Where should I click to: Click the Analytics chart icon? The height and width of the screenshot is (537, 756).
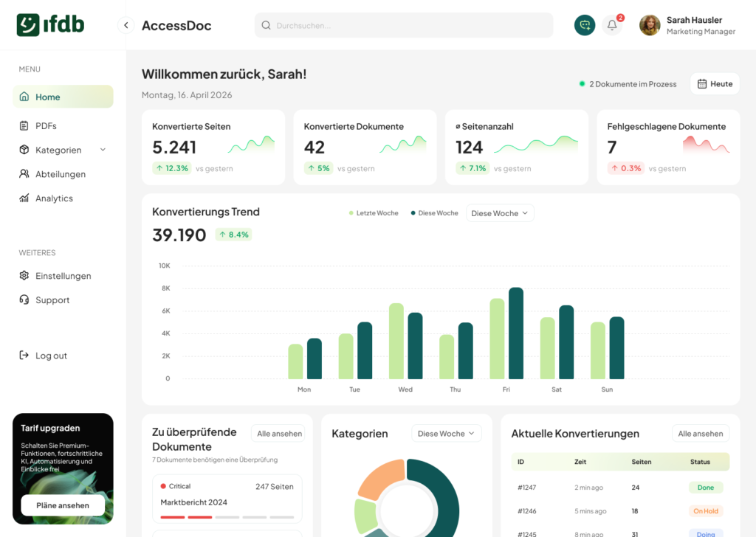point(24,198)
